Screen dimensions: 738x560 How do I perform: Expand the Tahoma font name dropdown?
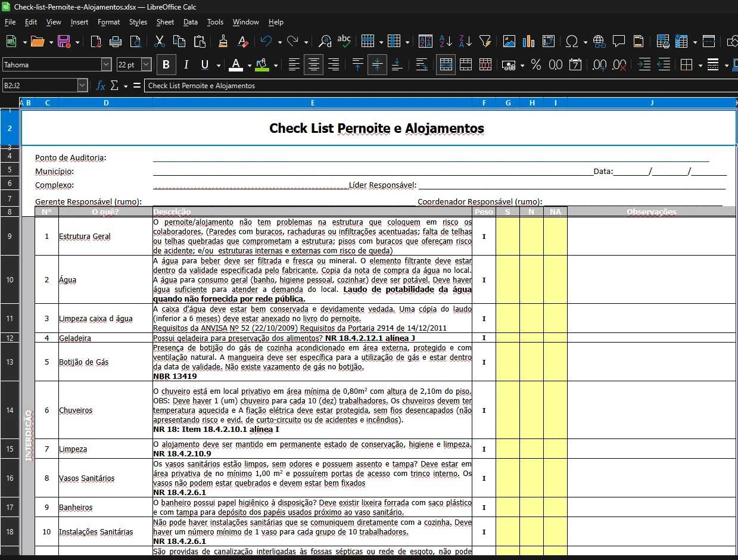pos(106,64)
